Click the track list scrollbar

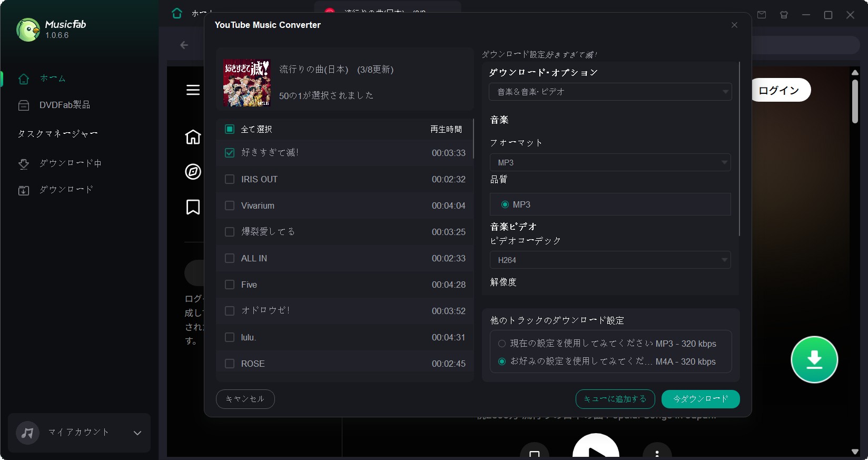tap(474, 139)
